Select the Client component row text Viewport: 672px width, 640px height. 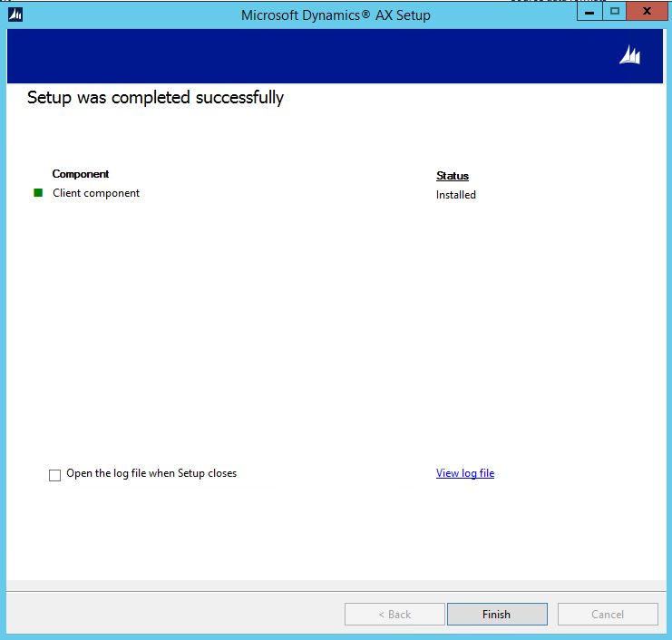(96, 193)
